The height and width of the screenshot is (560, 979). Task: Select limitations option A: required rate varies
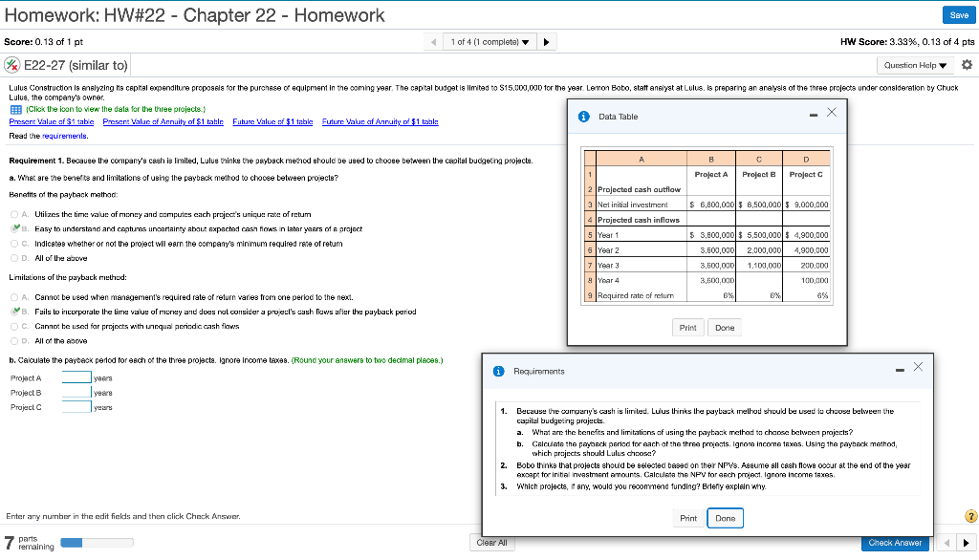click(14, 297)
